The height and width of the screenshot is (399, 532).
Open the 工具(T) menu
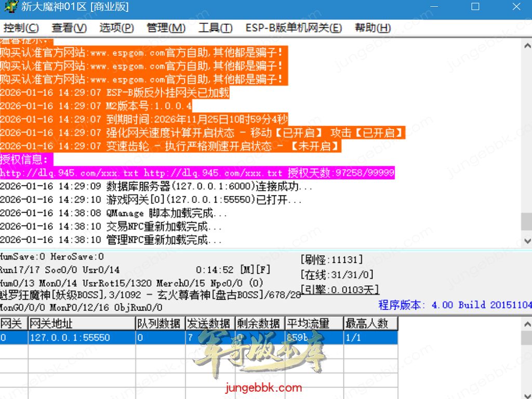(215, 28)
